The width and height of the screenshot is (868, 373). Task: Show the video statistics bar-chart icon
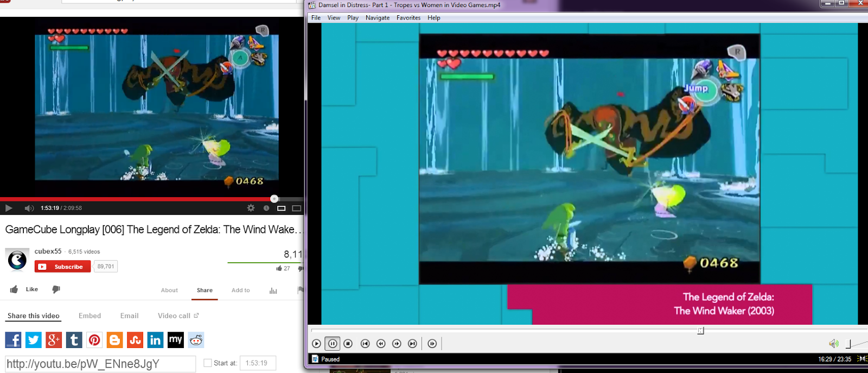[273, 290]
